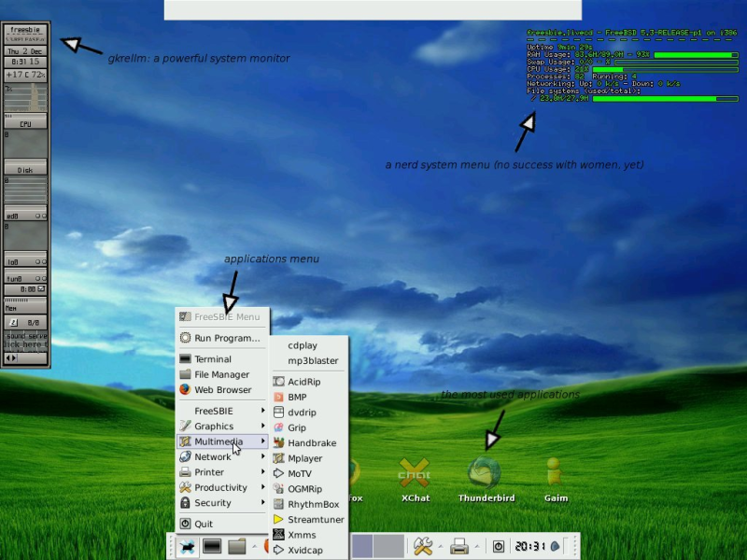747x560 pixels.
Task: Expand the Graphics submenu
Action: [222, 427]
